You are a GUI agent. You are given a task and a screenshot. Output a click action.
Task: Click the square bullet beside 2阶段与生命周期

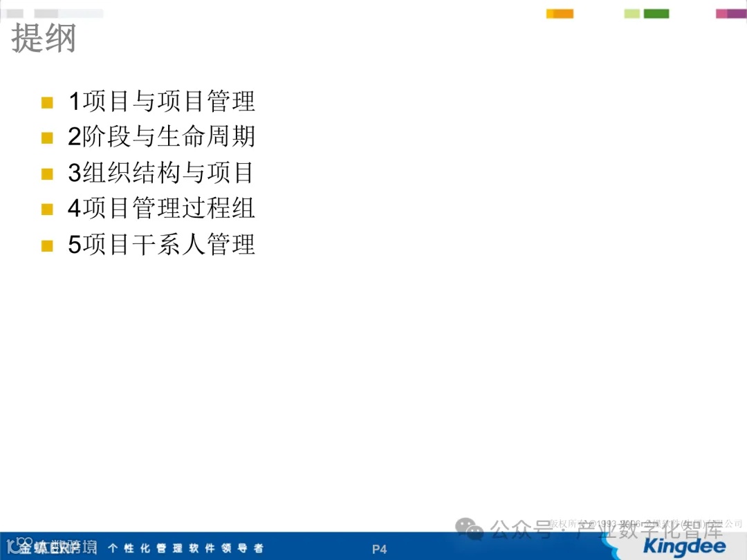click(x=47, y=138)
